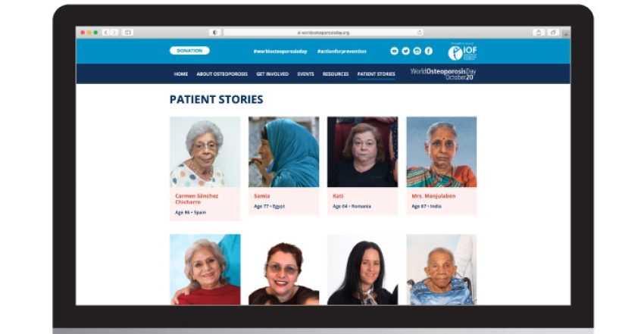Viewport: 644px width, 334px height.
Task: Open the RESOURCES menu item
Action: [336, 74]
